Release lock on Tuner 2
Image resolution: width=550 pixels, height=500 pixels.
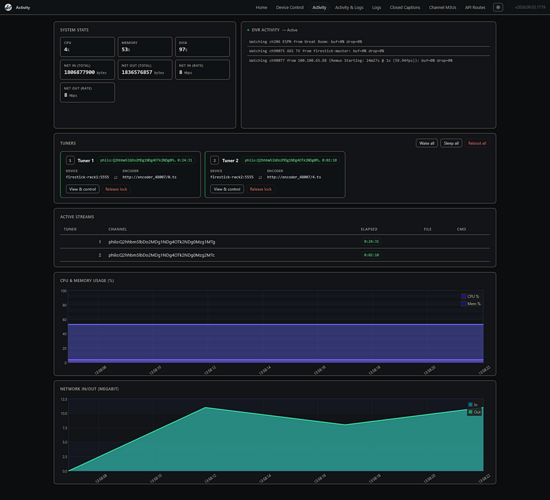[x=261, y=189]
